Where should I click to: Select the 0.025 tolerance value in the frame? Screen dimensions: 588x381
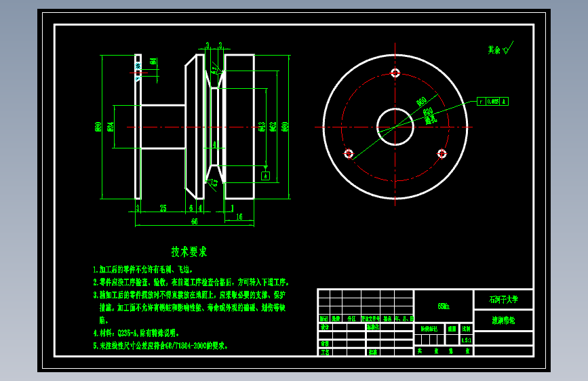[x=493, y=101]
